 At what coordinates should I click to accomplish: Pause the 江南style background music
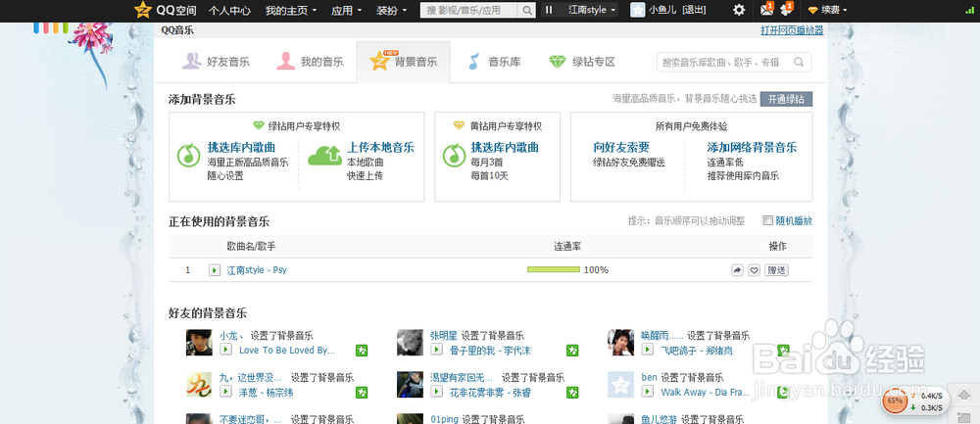549,10
